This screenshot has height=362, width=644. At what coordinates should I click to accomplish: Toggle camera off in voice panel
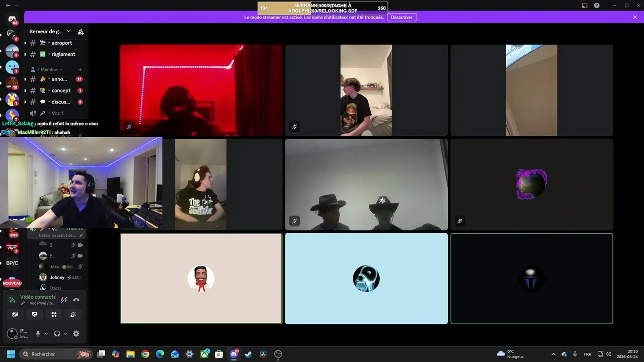(15, 314)
